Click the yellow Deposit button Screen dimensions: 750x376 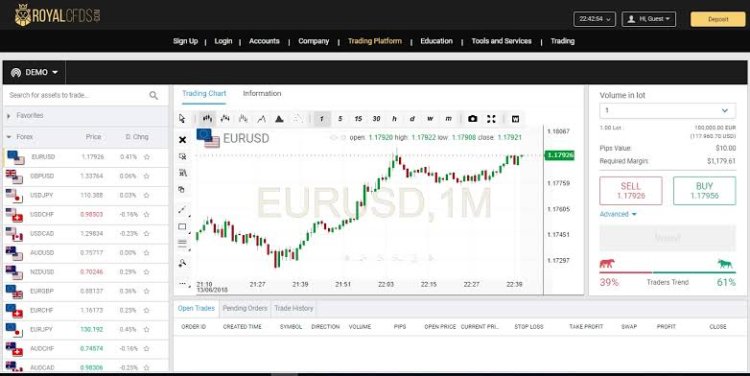tap(717, 19)
